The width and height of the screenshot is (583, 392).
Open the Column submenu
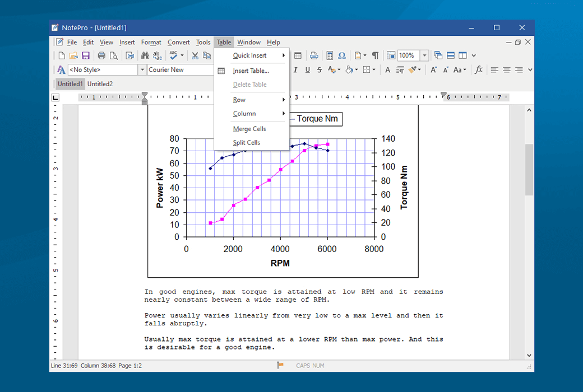pyautogui.click(x=252, y=113)
